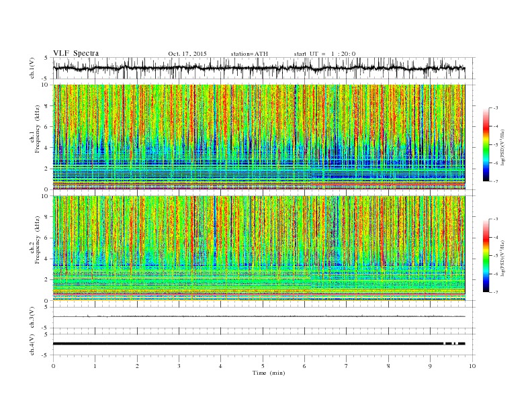Click the "-7" label on ch.1 colorbar
Screen dimensions: 532x411
(x=495, y=181)
